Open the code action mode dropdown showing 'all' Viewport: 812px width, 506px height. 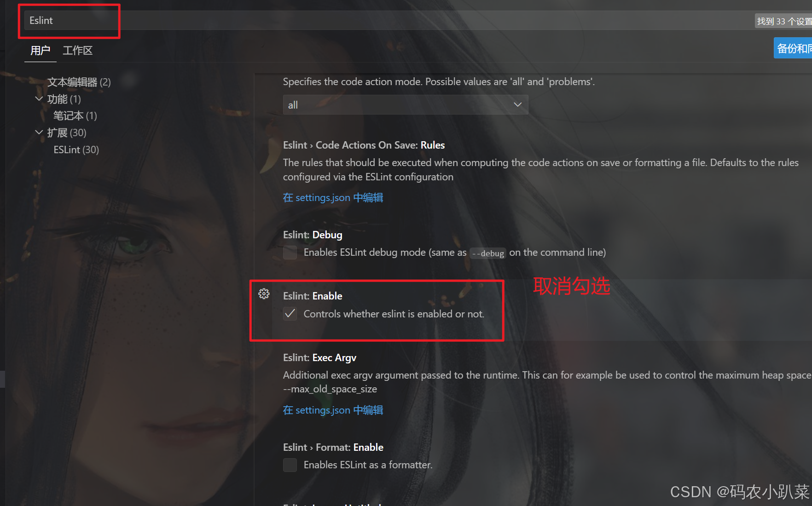406,105
